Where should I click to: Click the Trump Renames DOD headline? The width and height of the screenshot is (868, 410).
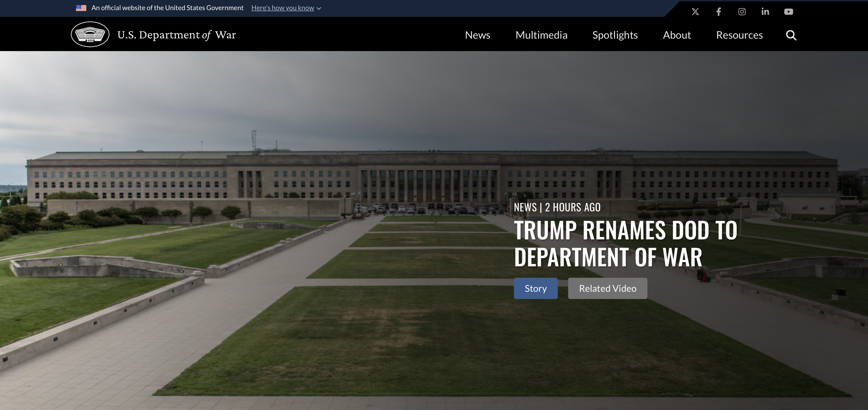pyautogui.click(x=625, y=244)
